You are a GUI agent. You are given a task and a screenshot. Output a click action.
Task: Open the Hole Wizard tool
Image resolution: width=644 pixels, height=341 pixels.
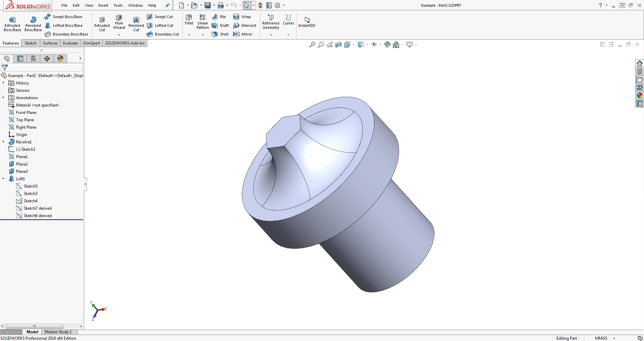coord(119,21)
